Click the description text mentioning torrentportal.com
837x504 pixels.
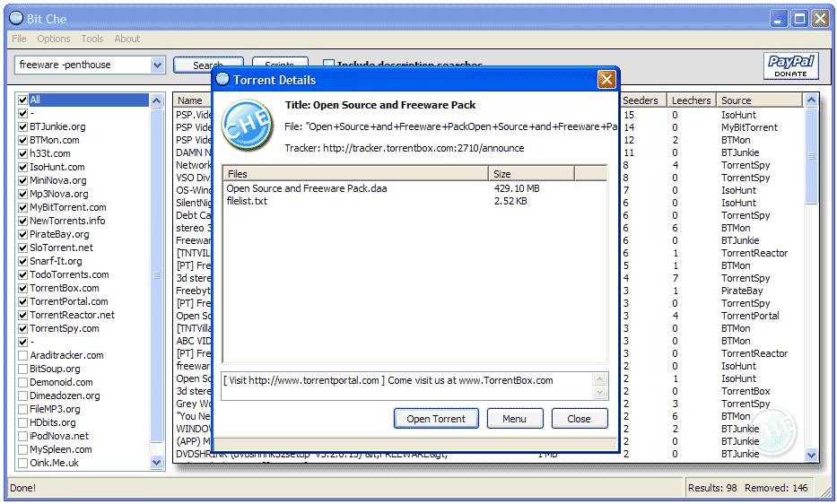click(388, 380)
